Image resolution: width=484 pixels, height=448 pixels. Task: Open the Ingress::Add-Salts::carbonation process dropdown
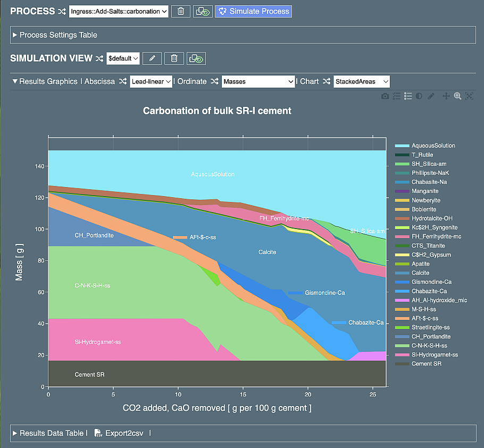[x=118, y=11]
